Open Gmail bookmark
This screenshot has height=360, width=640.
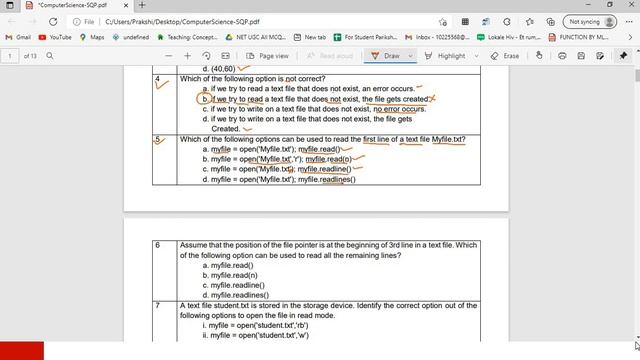18,37
